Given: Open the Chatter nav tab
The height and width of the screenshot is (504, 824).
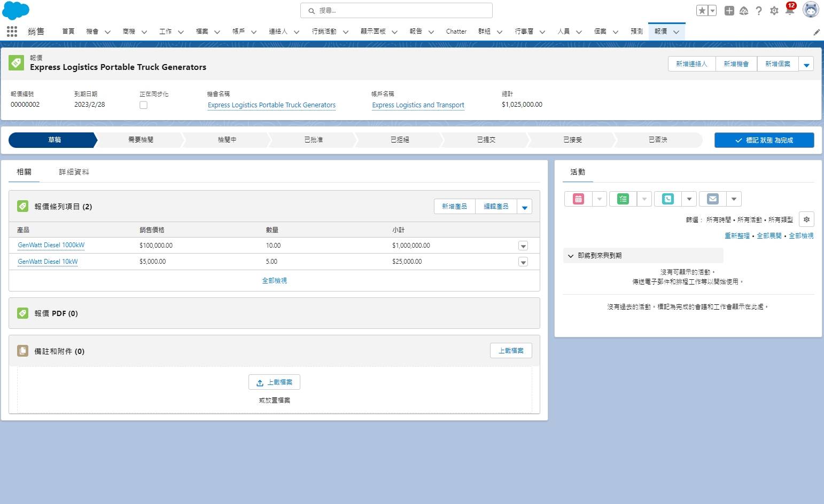Looking at the screenshot, I should (x=456, y=31).
